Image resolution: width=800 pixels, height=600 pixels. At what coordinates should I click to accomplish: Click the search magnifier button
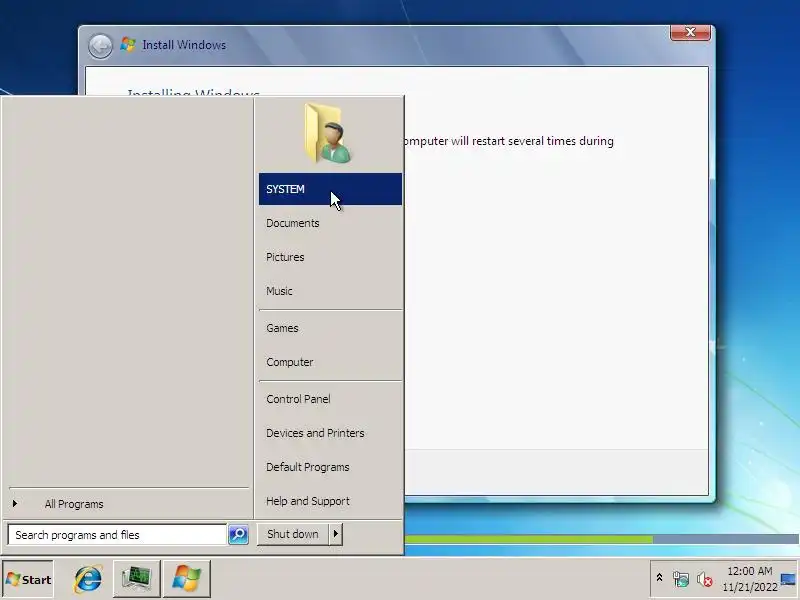pos(238,534)
